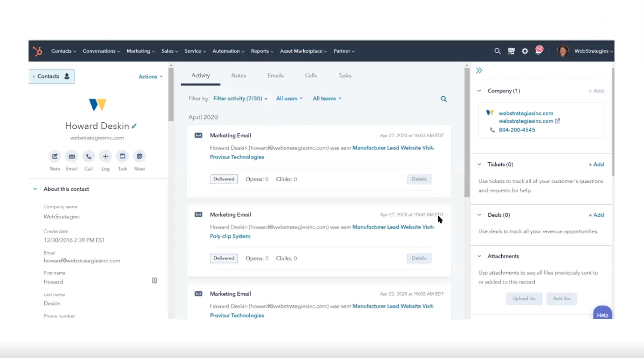The height and width of the screenshot is (358, 644).
Task: Add a deal with + Add
Action: (596, 215)
